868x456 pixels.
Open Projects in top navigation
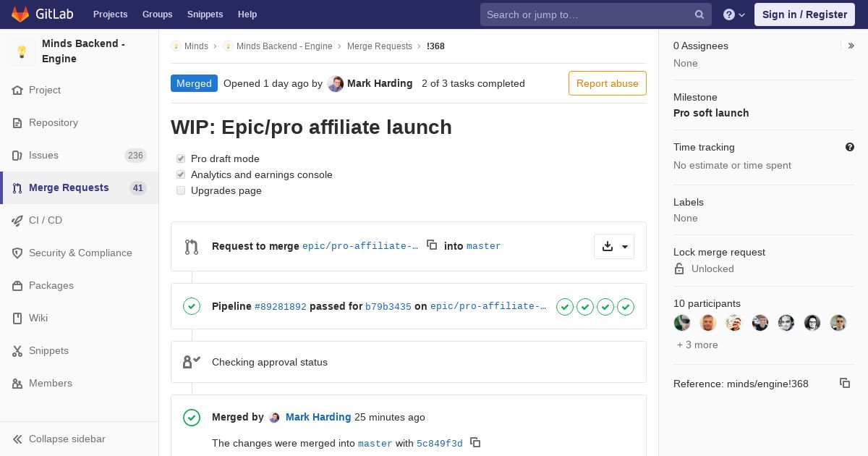[110, 14]
